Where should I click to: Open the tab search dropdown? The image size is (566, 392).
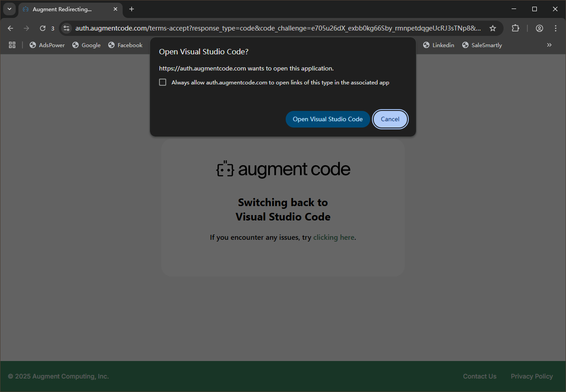9,9
